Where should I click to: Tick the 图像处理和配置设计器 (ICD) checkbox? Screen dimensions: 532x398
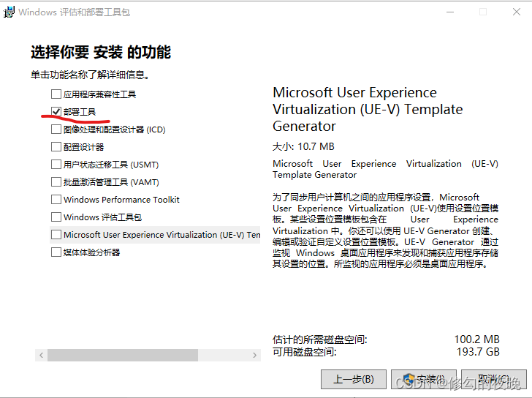coord(56,129)
